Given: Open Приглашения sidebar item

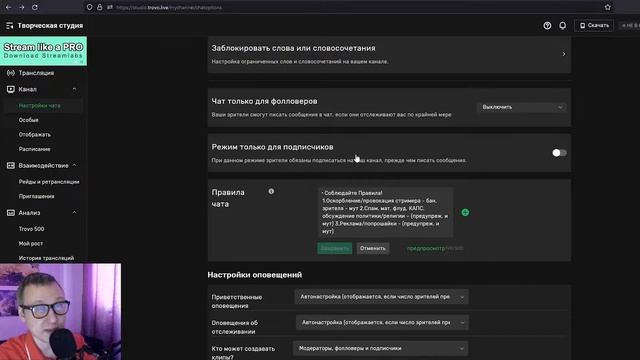Looking at the screenshot, I should [x=36, y=196].
